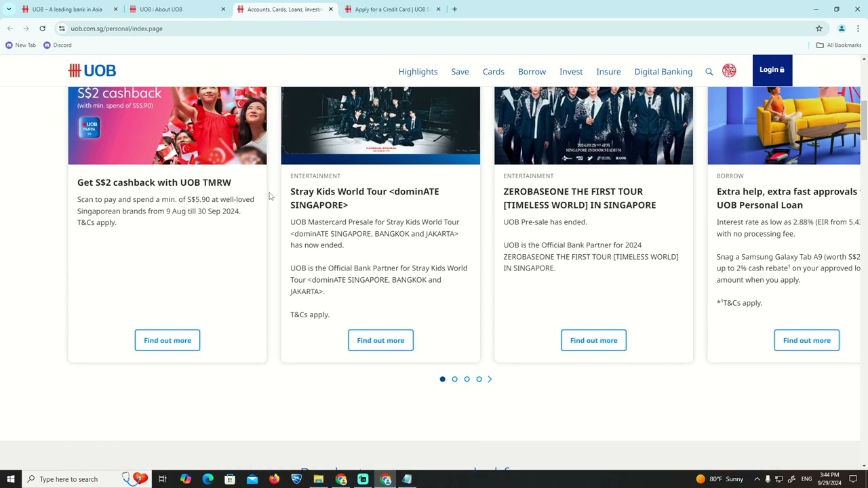
Task: Find out more about ZEROBASEONE tour
Action: pos(593,340)
